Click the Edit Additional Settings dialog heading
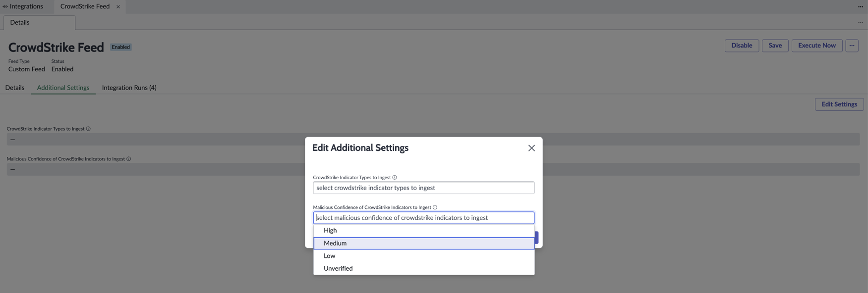Screen dimensions: 868x293 click(x=360, y=148)
